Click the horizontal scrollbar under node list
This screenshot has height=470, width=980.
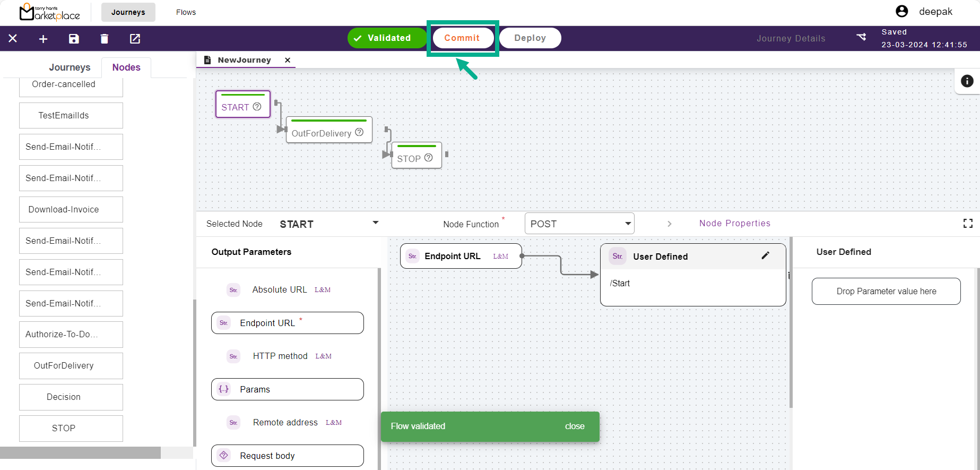[80, 452]
